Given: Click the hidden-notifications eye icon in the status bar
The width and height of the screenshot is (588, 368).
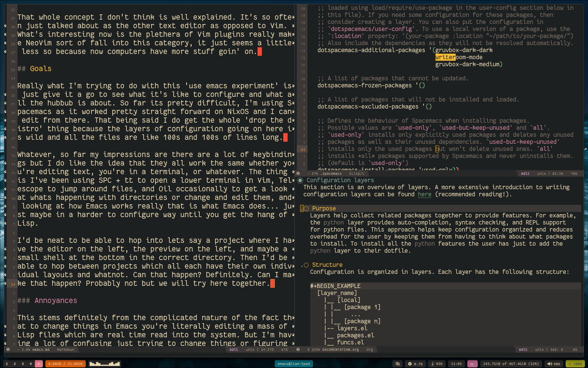Looking at the screenshot, I should (x=398, y=364).
